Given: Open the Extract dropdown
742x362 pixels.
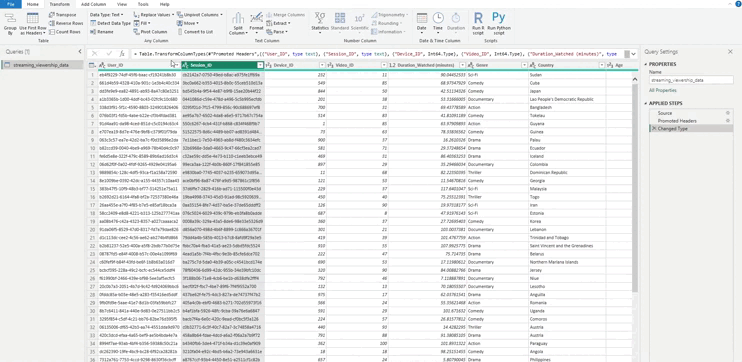Looking at the screenshot, I should pyautogui.click(x=278, y=23).
